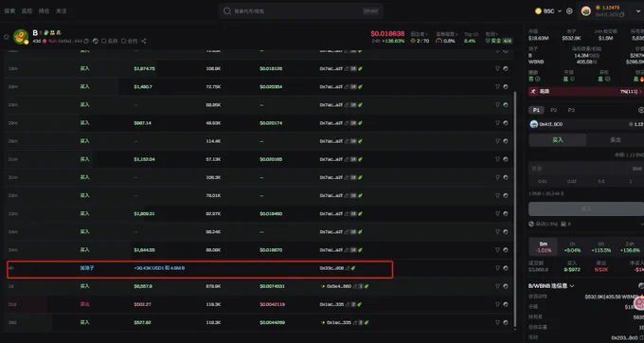
Task: Open the pink floating assistant icon
Action: click(x=639, y=303)
